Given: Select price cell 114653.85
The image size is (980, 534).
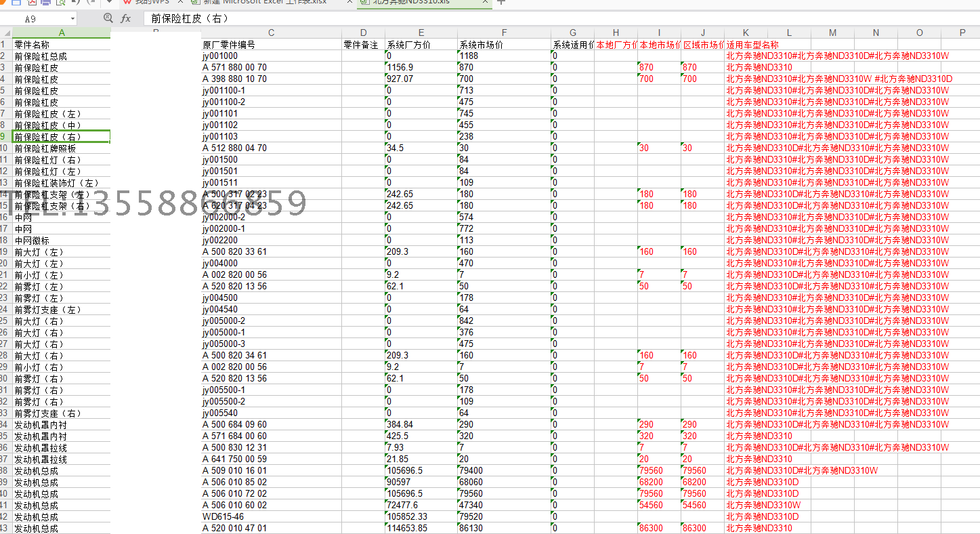Looking at the screenshot, I should [x=421, y=529].
